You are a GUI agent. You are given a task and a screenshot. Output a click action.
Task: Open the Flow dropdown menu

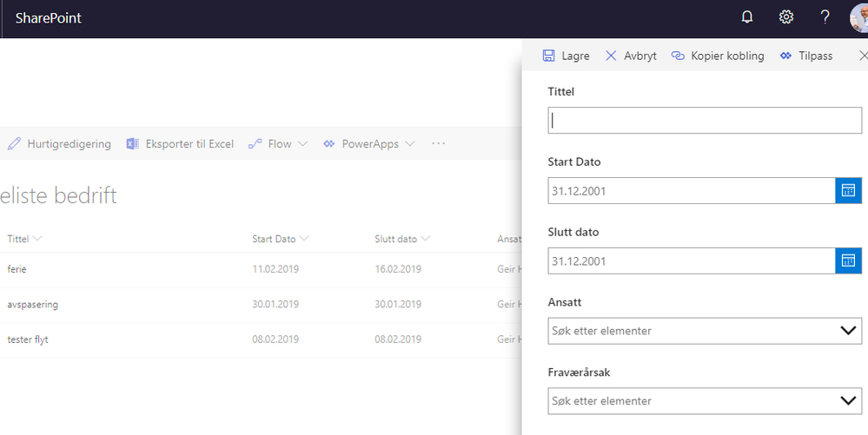coord(278,144)
